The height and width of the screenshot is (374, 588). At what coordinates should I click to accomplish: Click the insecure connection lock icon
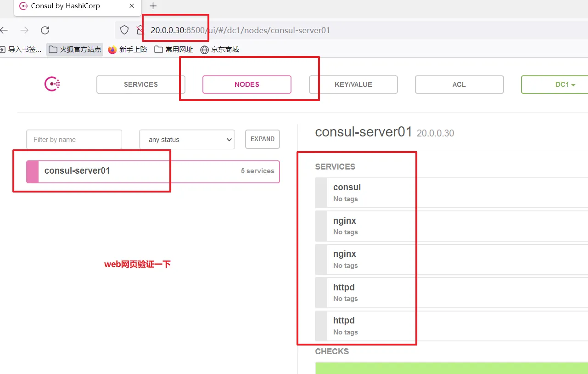click(x=140, y=30)
